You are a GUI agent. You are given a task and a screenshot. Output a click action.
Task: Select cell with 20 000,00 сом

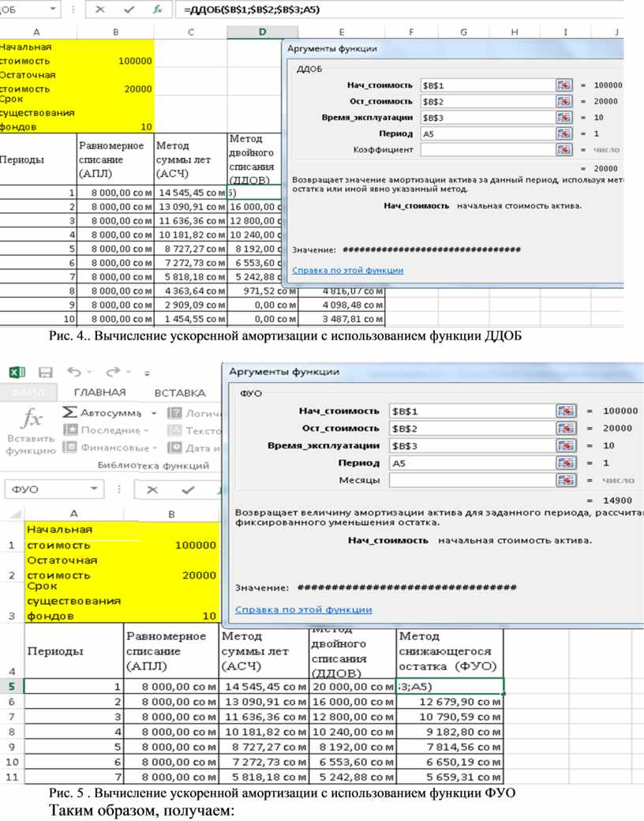[352, 686]
